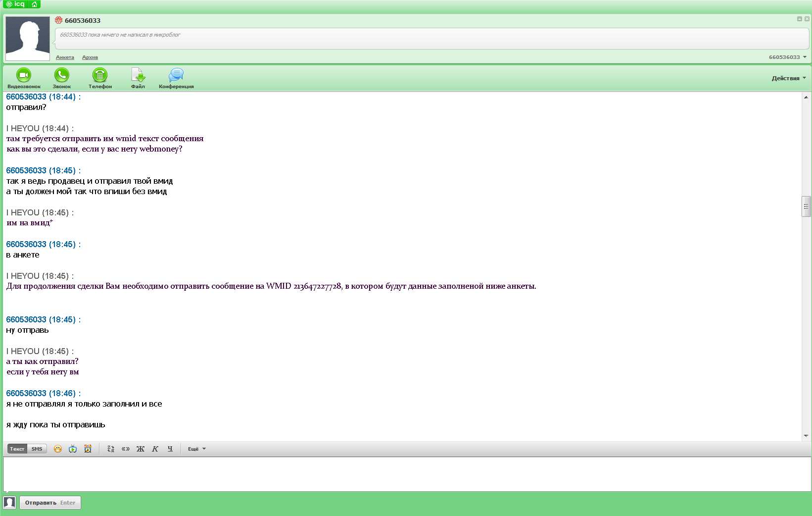The height and width of the screenshot is (516, 812).
Task: Apply italic formatting with К
Action: point(155,449)
